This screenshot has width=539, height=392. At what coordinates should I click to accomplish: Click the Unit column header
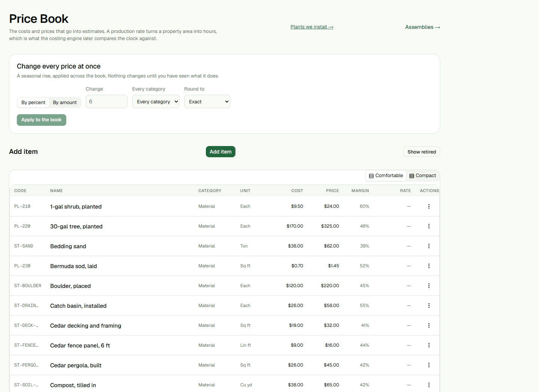point(245,191)
